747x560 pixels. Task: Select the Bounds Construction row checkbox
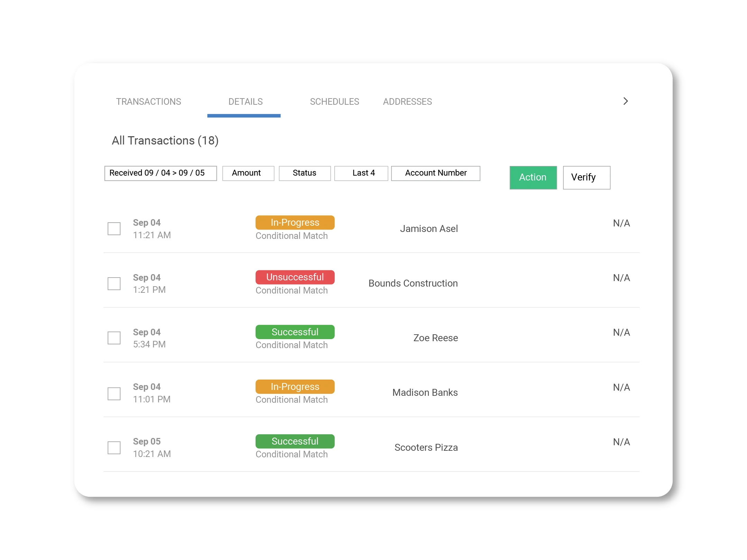114,283
